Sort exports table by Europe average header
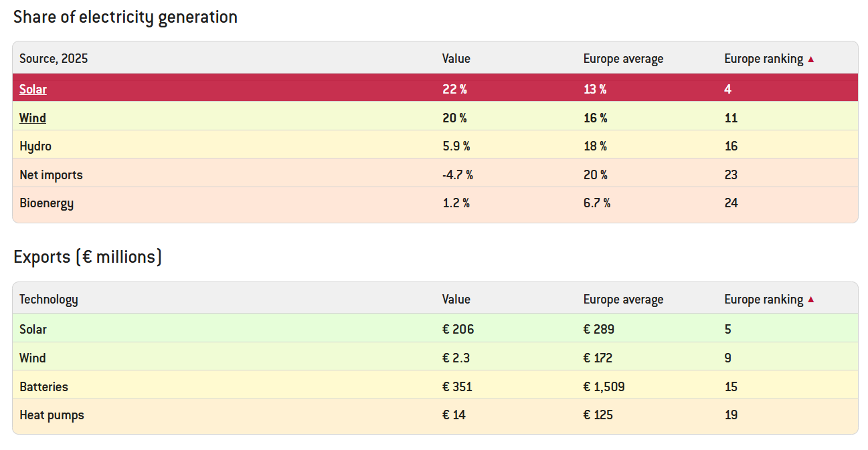Viewport: 868px width, 450px height. pos(623,300)
